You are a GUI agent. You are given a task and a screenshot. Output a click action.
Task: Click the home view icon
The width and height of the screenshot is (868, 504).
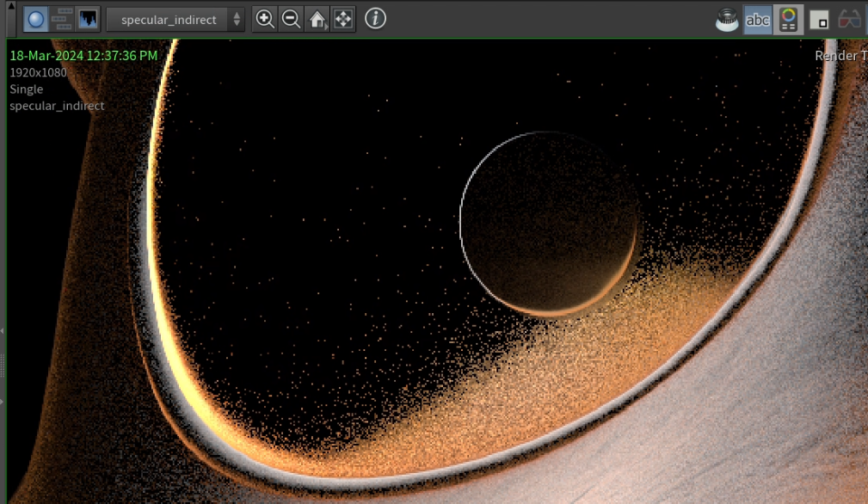316,18
